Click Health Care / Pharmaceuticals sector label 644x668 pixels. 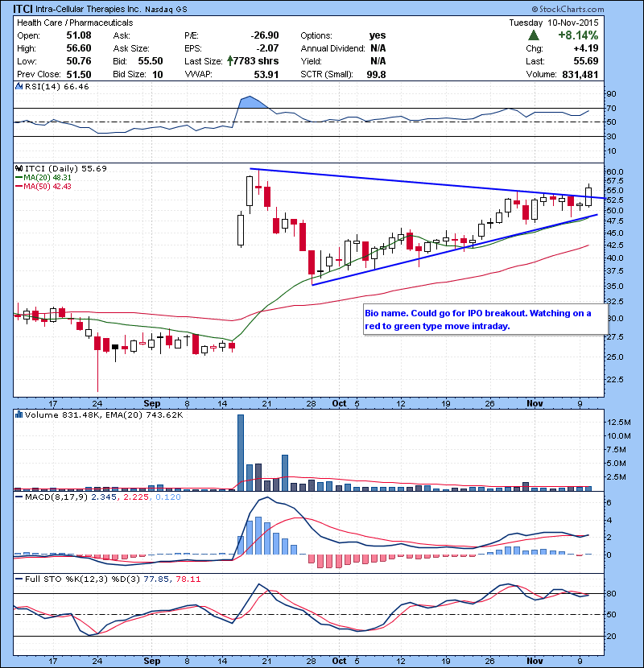click(x=75, y=23)
